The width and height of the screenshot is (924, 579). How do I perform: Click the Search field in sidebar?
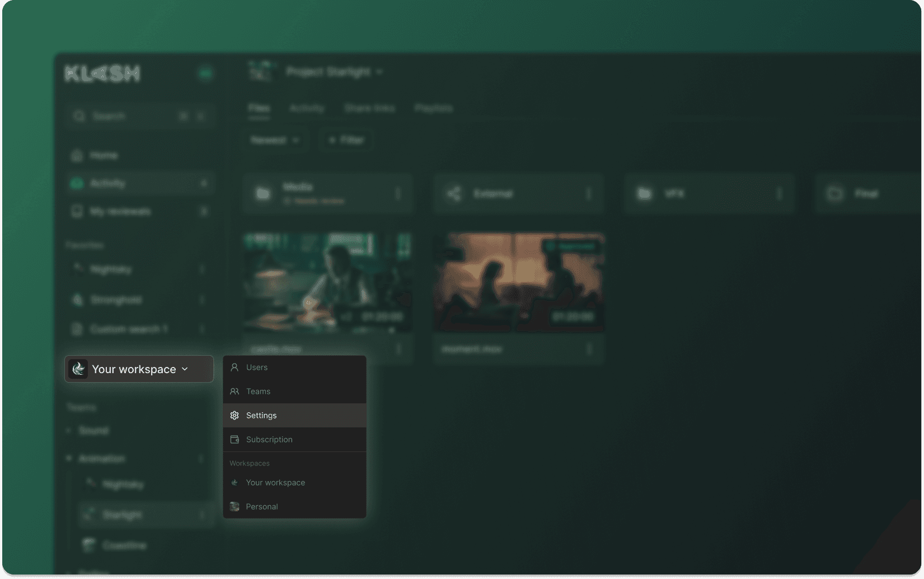pos(139,116)
